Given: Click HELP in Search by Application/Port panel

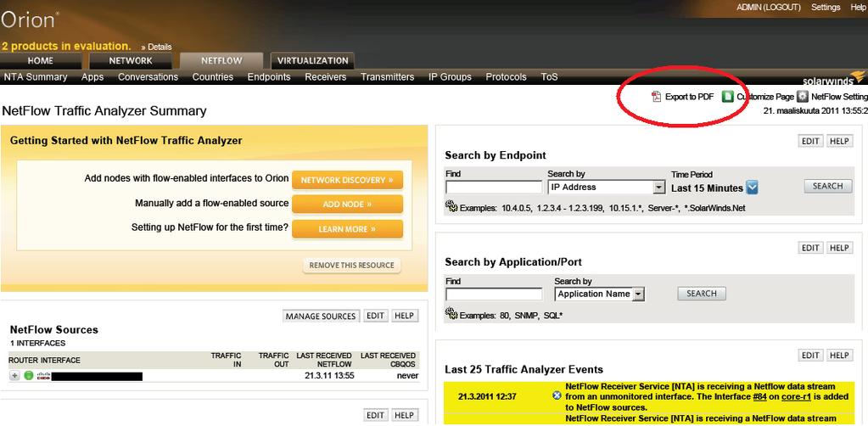Looking at the screenshot, I should (x=839, y=248).
